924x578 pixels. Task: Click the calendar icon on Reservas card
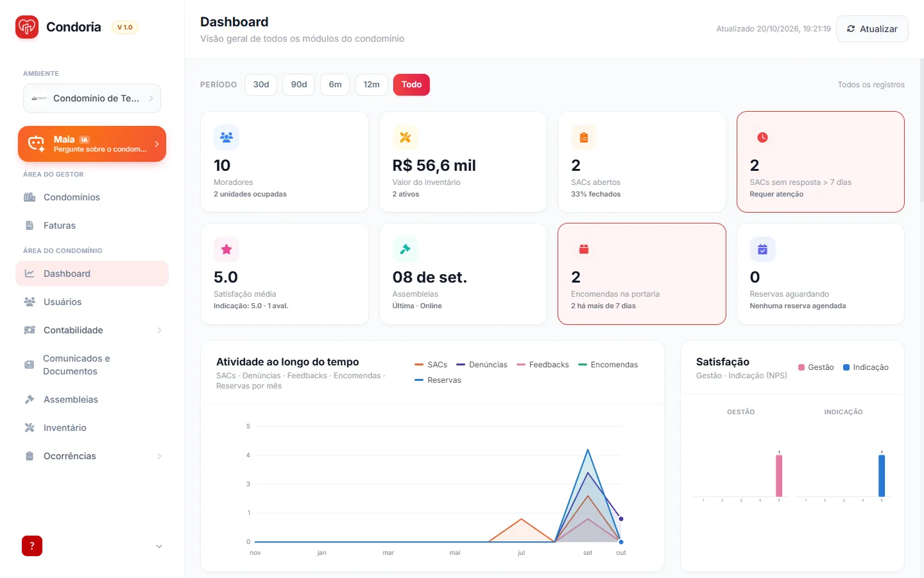coord(762,249)
